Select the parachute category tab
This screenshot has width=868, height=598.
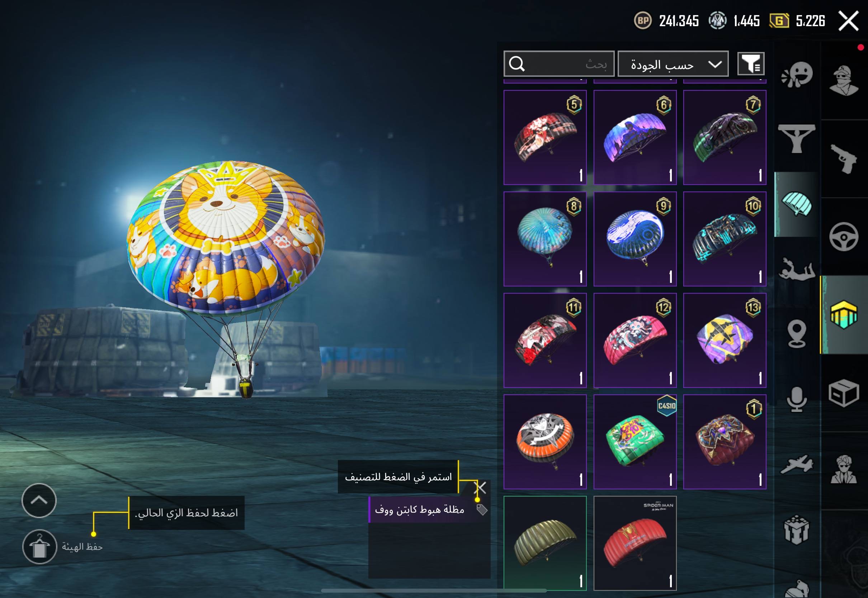[797, 204]
